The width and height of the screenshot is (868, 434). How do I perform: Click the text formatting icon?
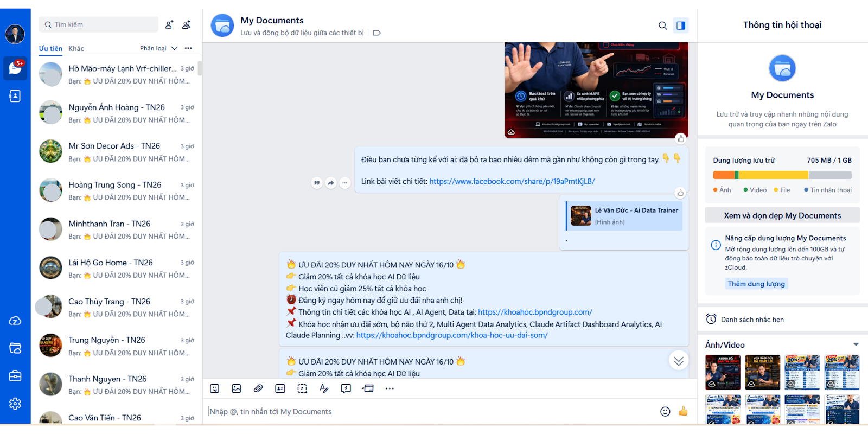324,388
